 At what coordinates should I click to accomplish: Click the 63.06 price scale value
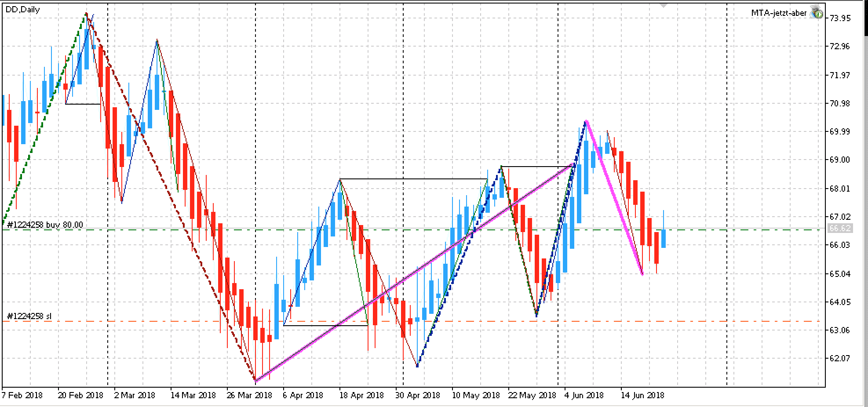(840, 330)
